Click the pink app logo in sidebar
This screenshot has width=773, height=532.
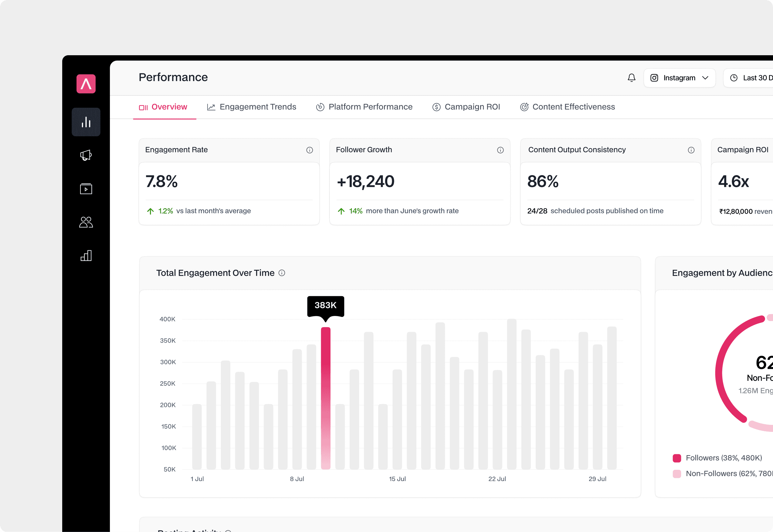[86, 84]
